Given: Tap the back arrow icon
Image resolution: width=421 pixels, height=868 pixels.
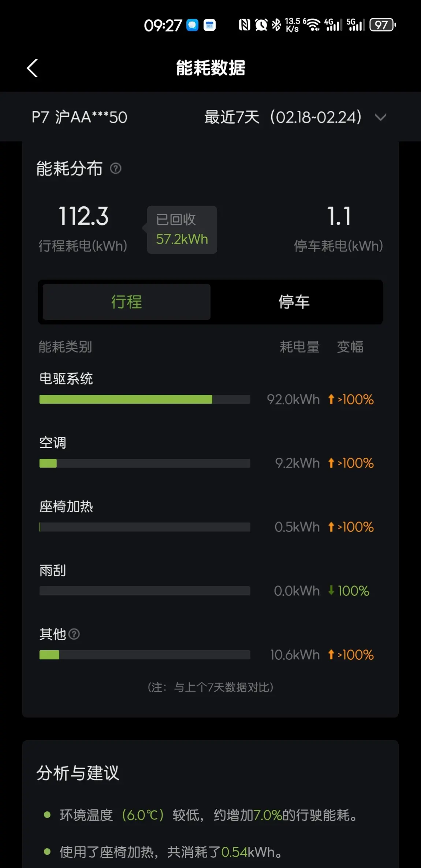Looking at the screenshot, I should (x=32, y=68).
